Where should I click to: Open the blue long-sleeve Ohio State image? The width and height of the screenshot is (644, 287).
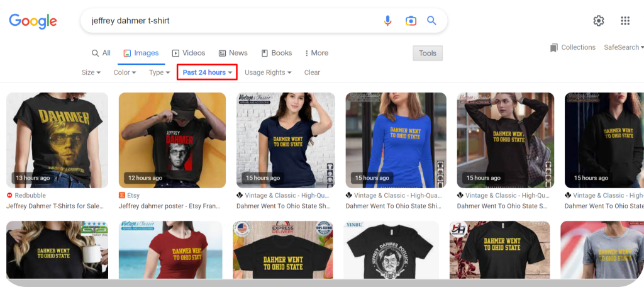click(x=396, y=140)
